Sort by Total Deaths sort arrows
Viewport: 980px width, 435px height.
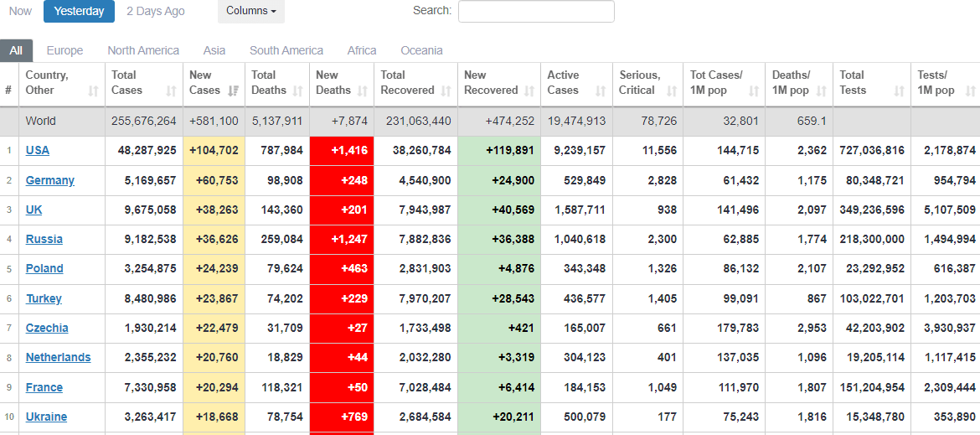(x=297, y=91)
